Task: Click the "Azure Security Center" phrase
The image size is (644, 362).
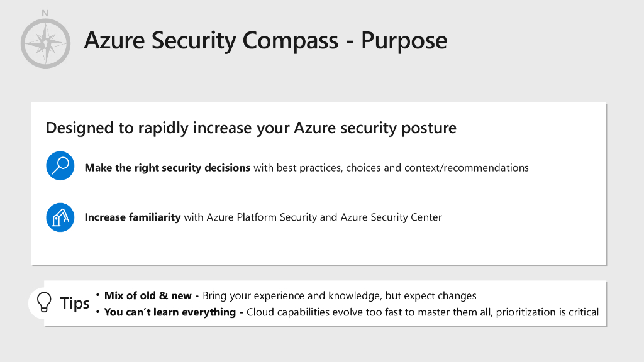Action: [x=391, y=217]
